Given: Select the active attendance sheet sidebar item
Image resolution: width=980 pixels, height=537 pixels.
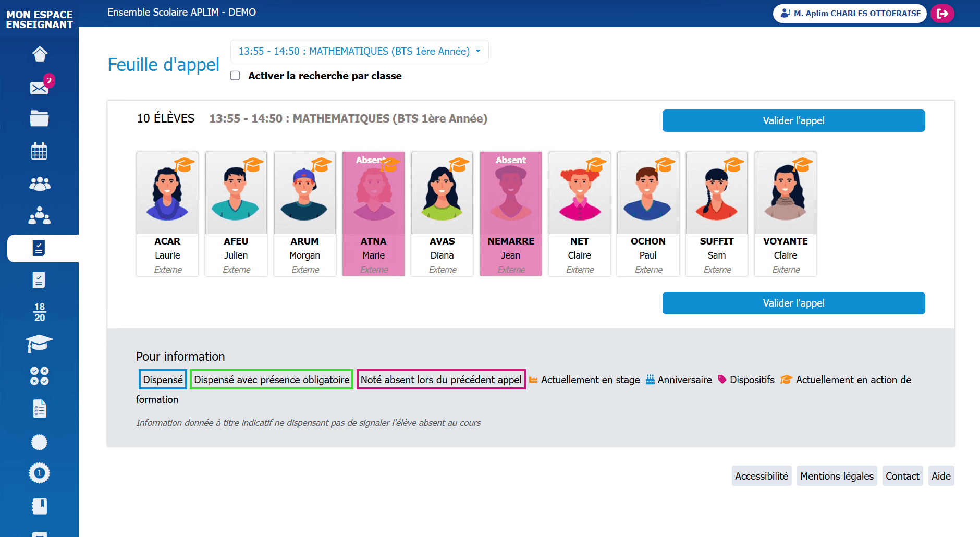Looking at the screenshot, I should (x=40, y=248).
